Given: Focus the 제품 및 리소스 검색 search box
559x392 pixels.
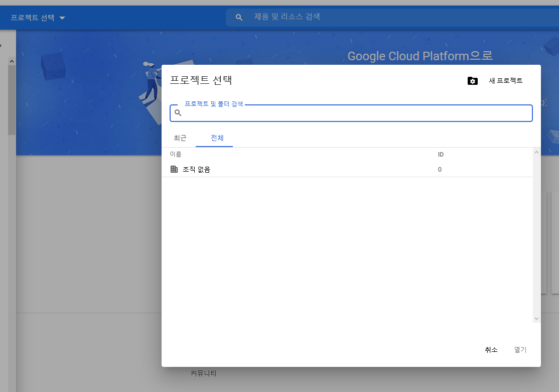Looking at the screenshot, I should (x=392, y=17).
